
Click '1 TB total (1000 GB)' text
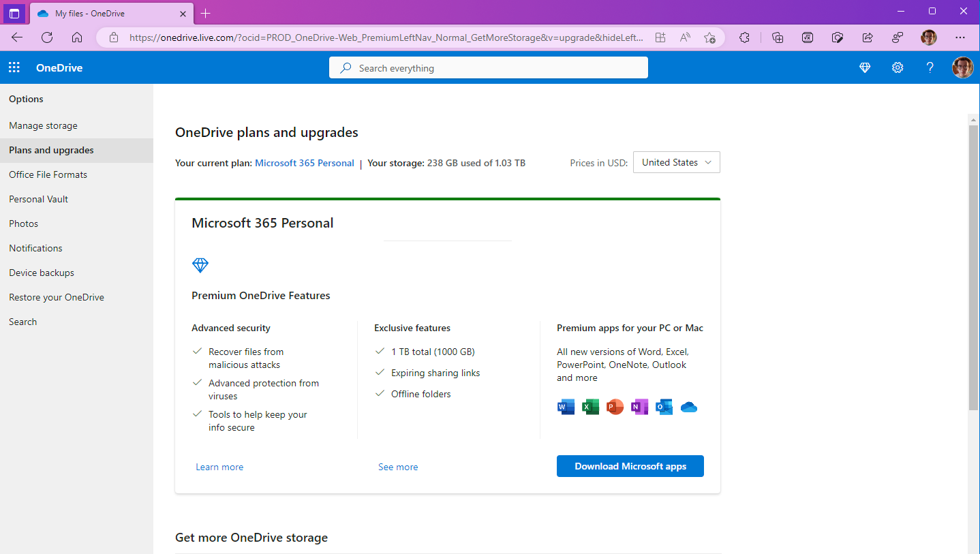point(433,352)
